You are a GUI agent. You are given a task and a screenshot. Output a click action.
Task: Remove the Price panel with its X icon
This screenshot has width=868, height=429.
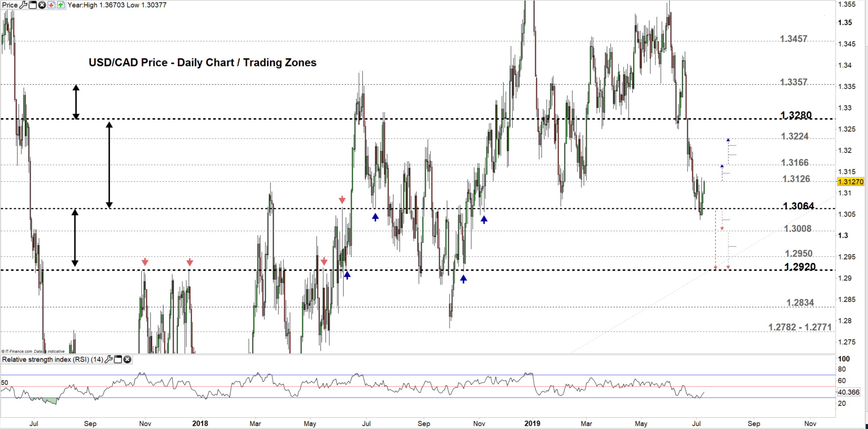point(42,5)
